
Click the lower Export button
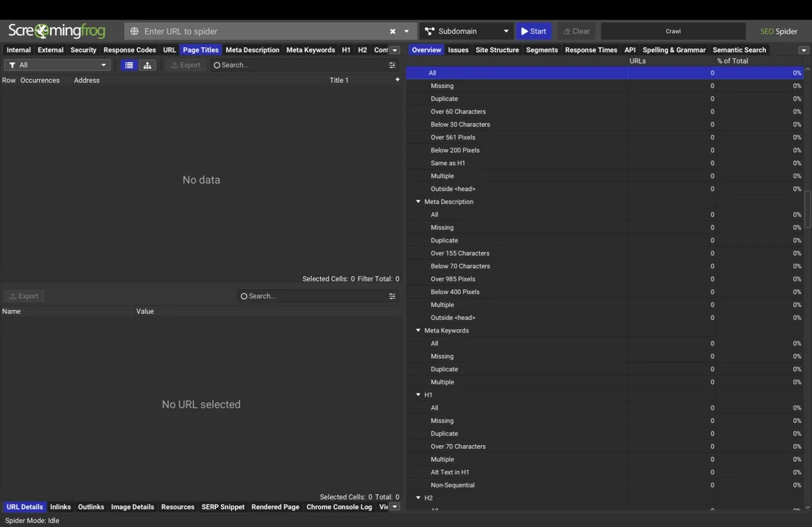coord(24,296)
